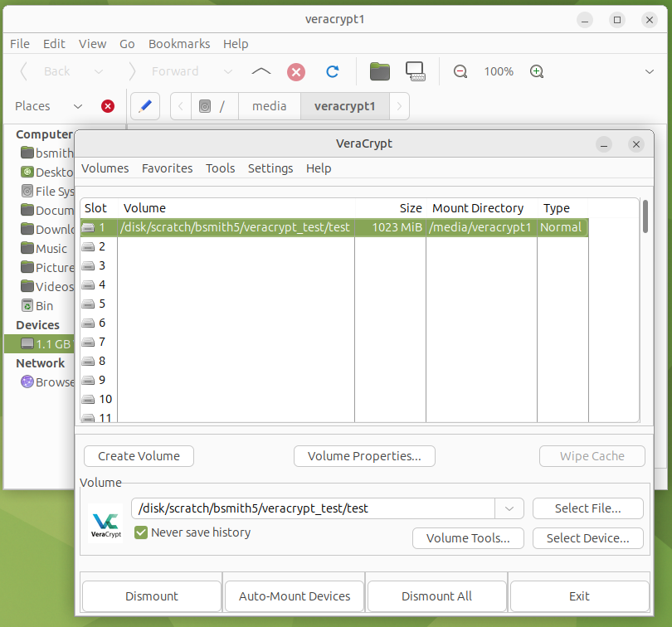Image resolution: width=672 pixels, height=627 pixels.
Task: Select drive icon for slot 6
Action: pos(88,323)
